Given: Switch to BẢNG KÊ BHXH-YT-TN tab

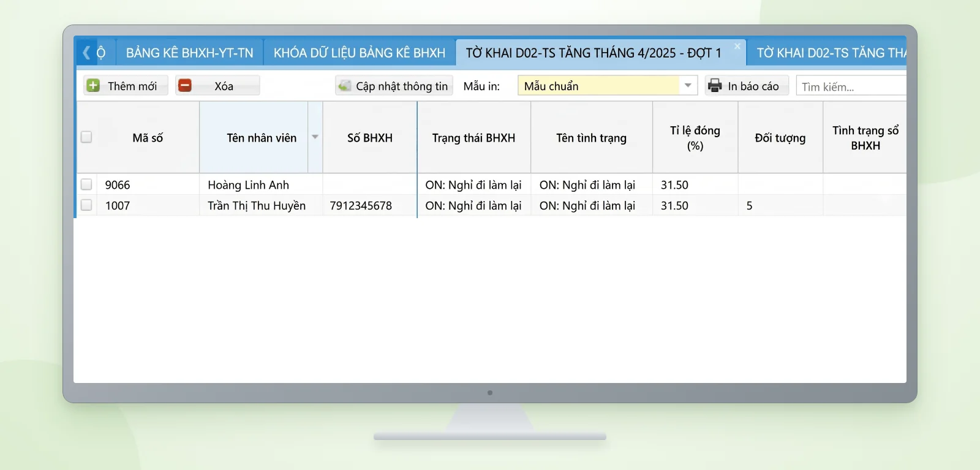Looking at the screenshot, I should tap(189, 53).
